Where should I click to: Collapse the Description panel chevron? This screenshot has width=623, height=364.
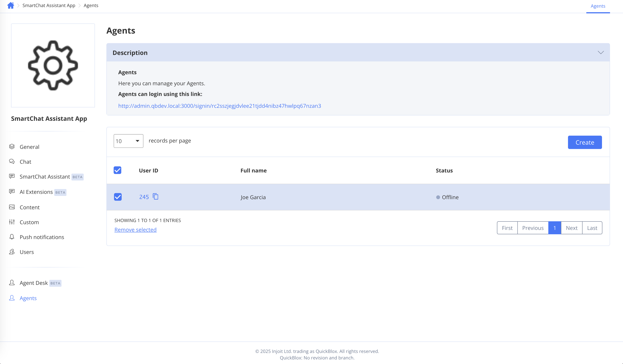pyautogui.click(x=600, y=53)
